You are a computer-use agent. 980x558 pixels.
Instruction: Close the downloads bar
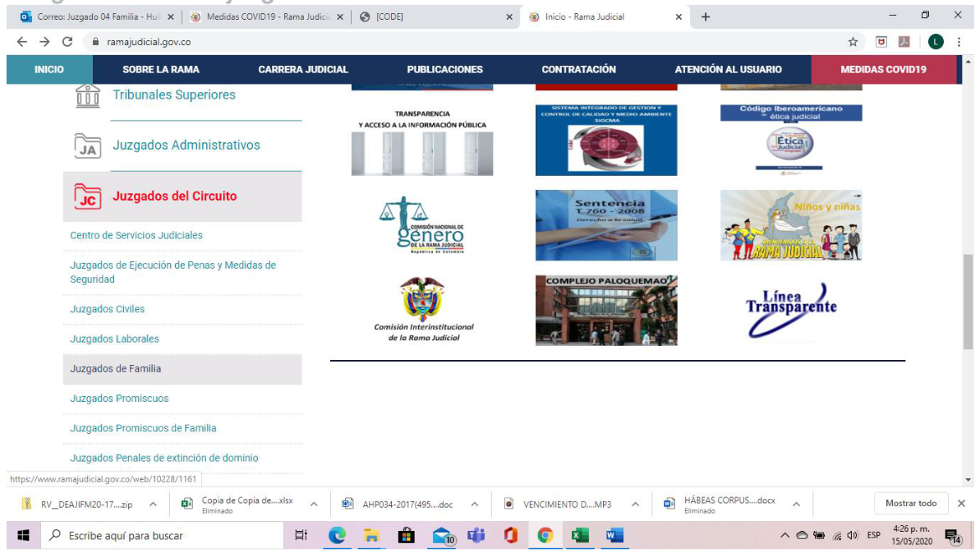961,504
